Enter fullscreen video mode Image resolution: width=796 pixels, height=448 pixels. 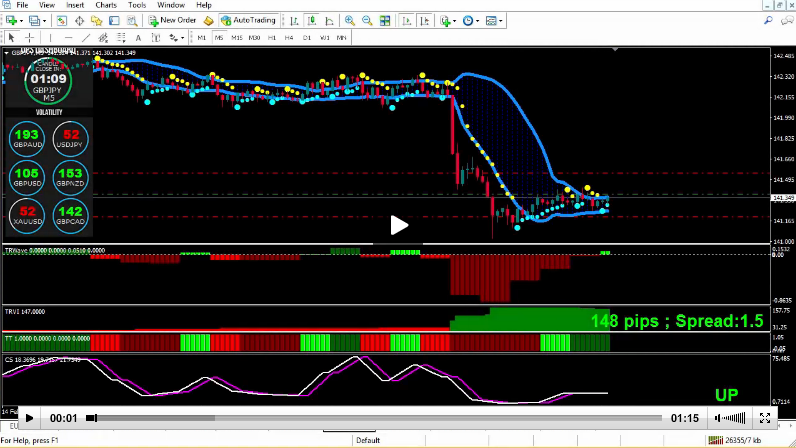pyautogui.click(x=765, y=418)
